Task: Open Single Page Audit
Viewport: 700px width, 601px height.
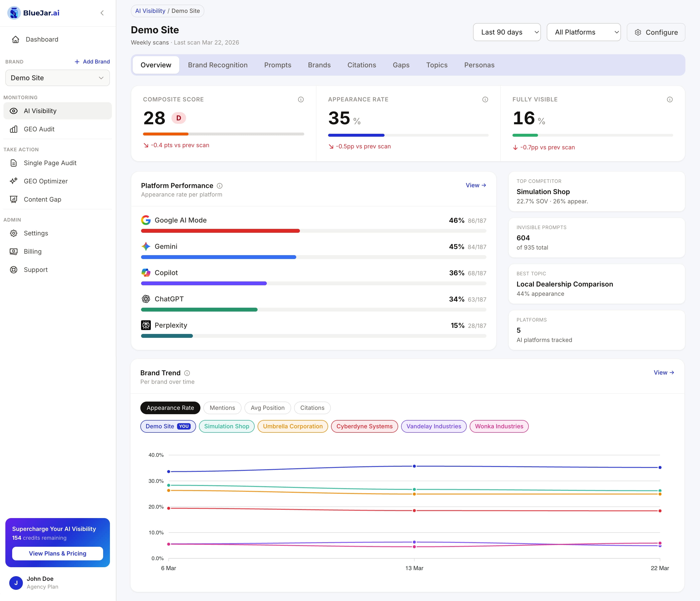Action: pyautogui.click(x=50, y=163)
